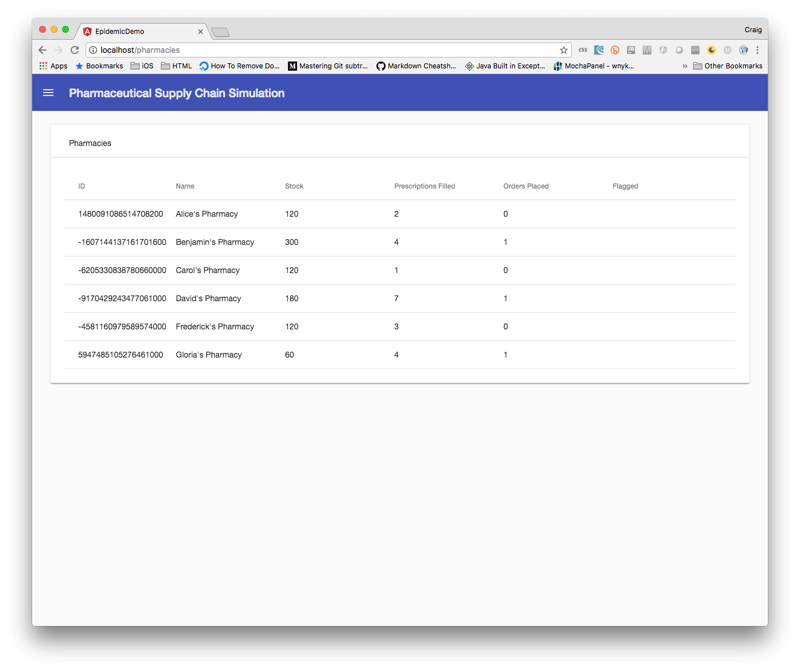Click ID 5947485105276461000

point(121,355)
